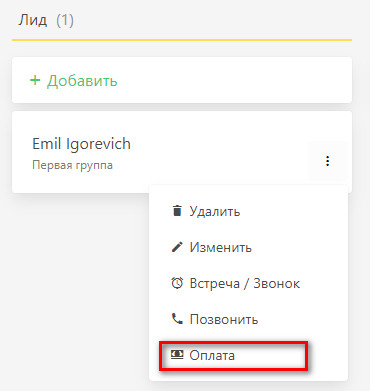Click the phone handset icon beside Позвонить

[x=177, y=319]
